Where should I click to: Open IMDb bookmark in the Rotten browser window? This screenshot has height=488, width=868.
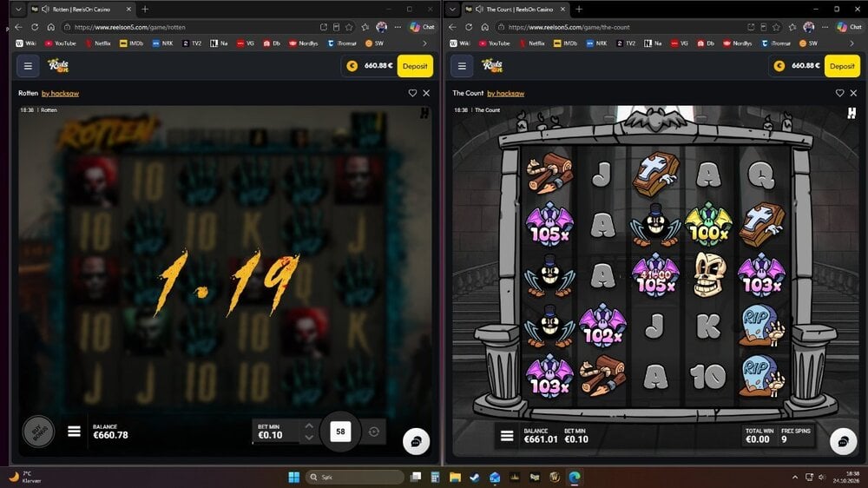tap(132, 43)
